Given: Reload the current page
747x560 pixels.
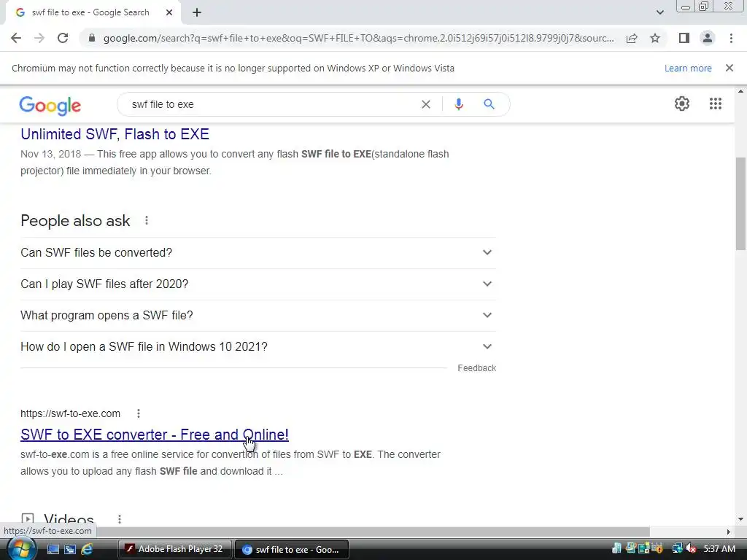Looking at the screenshot, I should point(63,38).
